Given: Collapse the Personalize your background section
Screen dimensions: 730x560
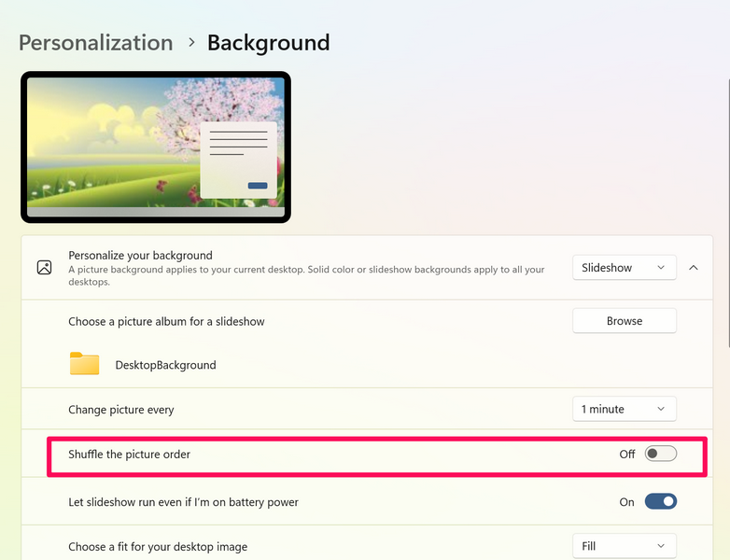Looking at the screenshot, I should click(x=694, y=268).
